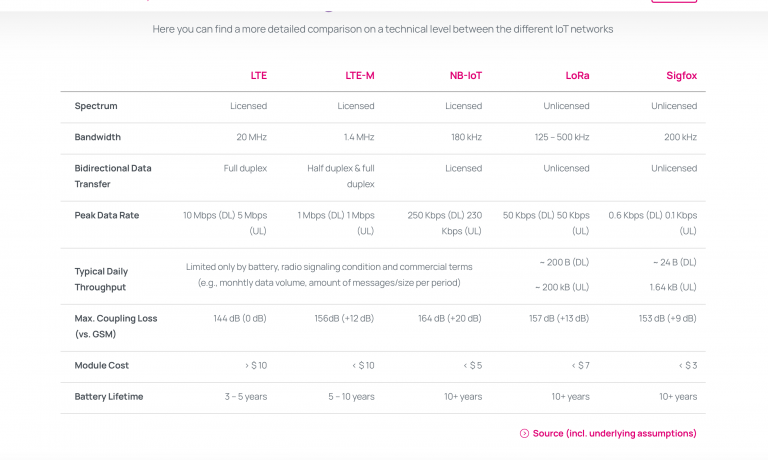
Task: Click the Module Cost row label
Action: [102, 365]
